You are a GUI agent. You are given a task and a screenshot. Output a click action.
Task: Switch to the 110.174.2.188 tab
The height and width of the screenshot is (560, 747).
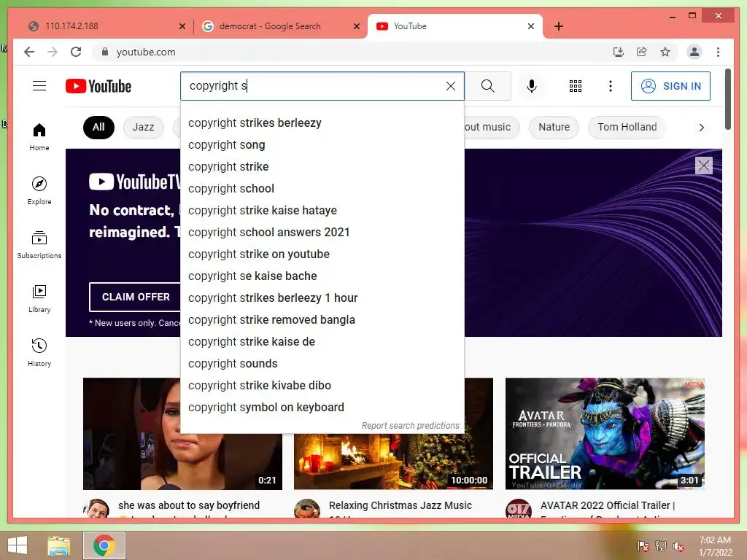pyautogui.click(x=107, y=26)
